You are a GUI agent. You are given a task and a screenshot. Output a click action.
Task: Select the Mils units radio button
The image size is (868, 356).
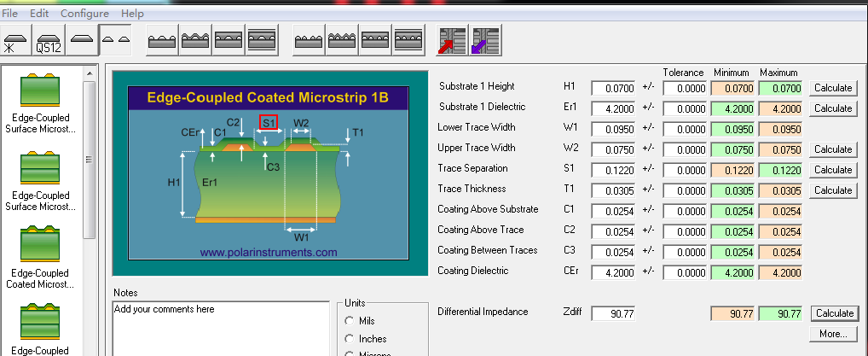click(x=349, y=320)
